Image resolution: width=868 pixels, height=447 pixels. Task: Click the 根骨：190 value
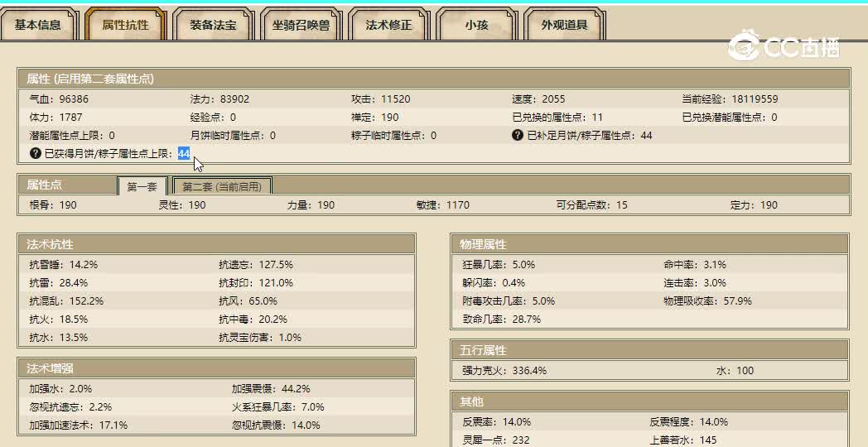click(52, 204)
